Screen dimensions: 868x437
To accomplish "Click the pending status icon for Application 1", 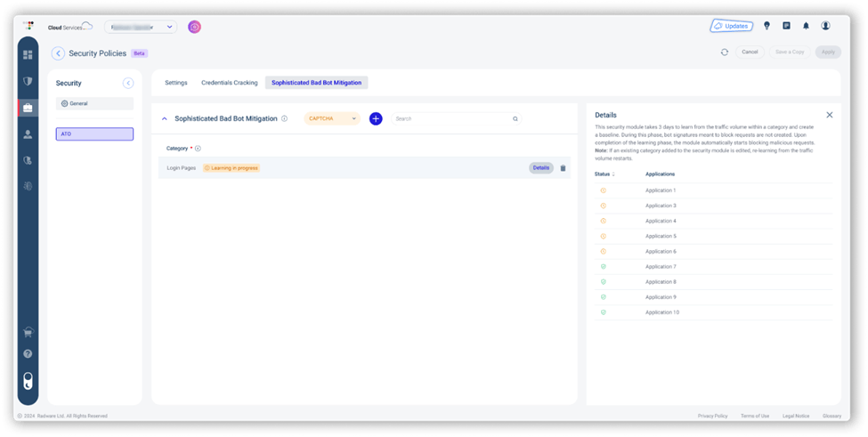I will click(x=604, y=190).
